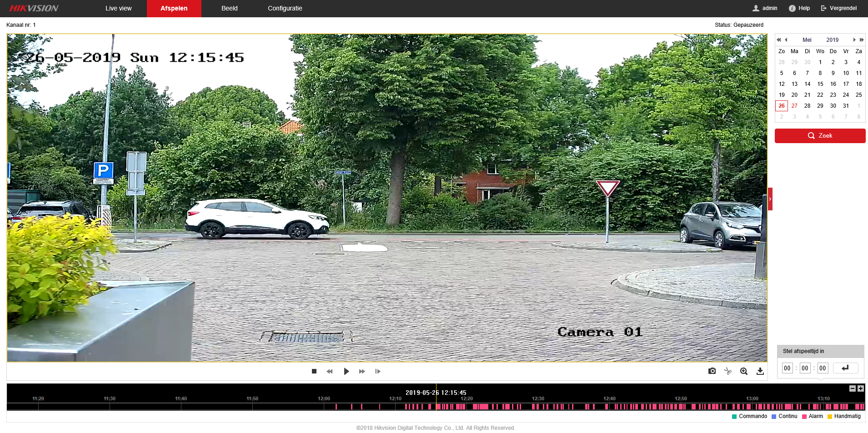Click the hours field of playback time
The image size is (868, 433).
click(787, 368)
